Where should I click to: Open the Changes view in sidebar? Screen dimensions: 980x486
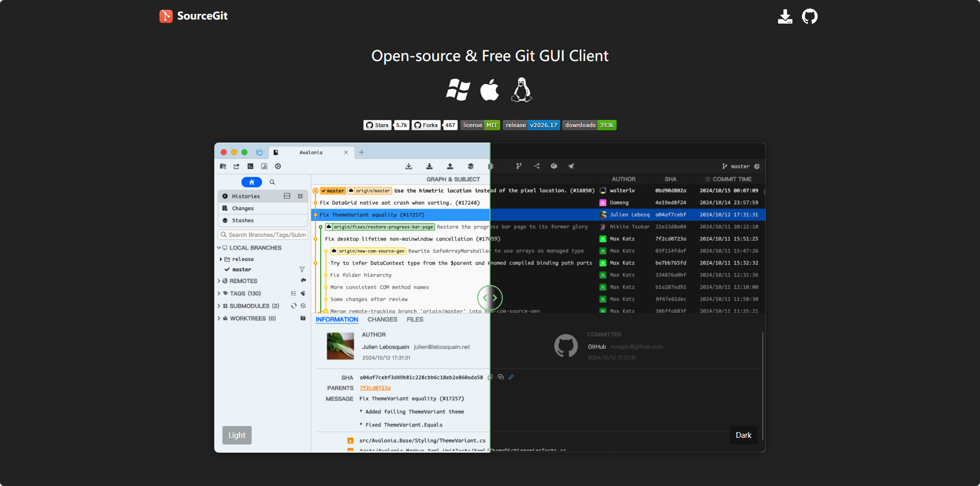(x=263, y=208)
